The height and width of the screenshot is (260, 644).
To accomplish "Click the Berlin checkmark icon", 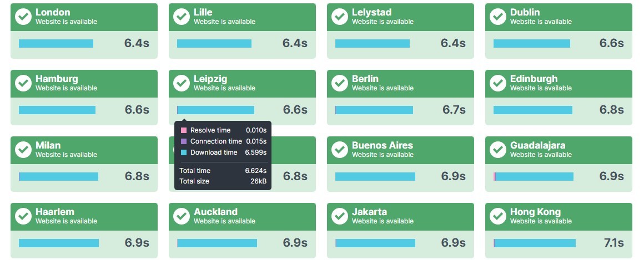I will (340, 83).
